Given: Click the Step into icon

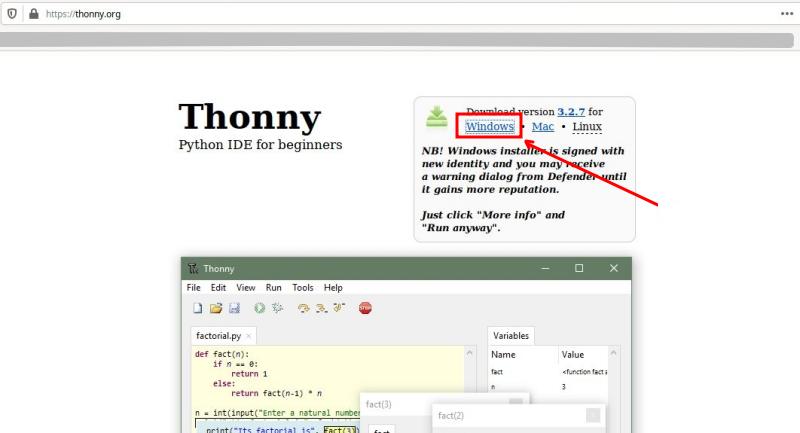Looking at the screenshot, I should coord(321,309).
